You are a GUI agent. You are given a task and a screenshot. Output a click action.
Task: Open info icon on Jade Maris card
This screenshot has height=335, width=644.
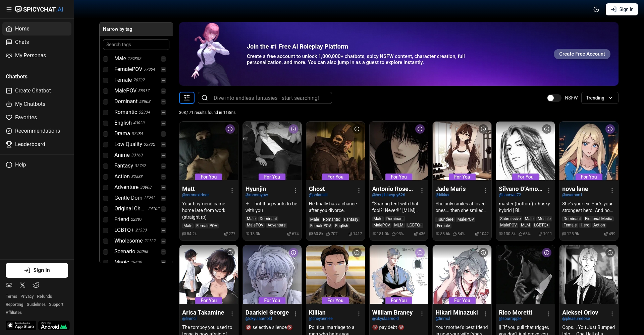coord(483,129)
